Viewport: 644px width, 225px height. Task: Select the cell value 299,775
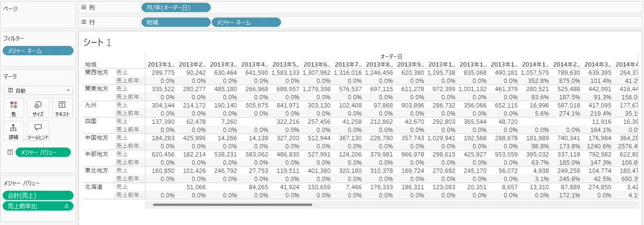tap(163, 72)
